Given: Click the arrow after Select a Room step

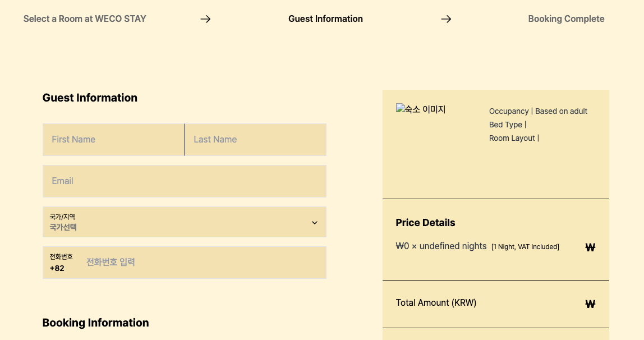Looking at the screenshot, I should click(x=205, y=19).
